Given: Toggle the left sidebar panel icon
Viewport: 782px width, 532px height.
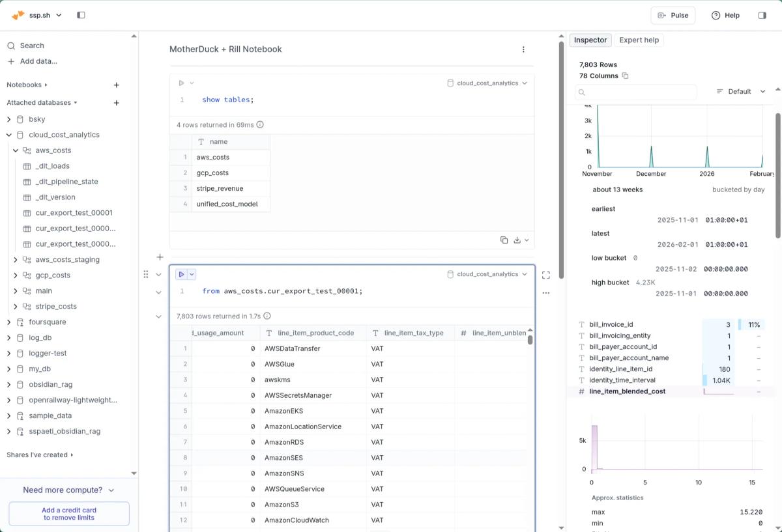Looking at the screenshot, I should (x=81, y=15).
